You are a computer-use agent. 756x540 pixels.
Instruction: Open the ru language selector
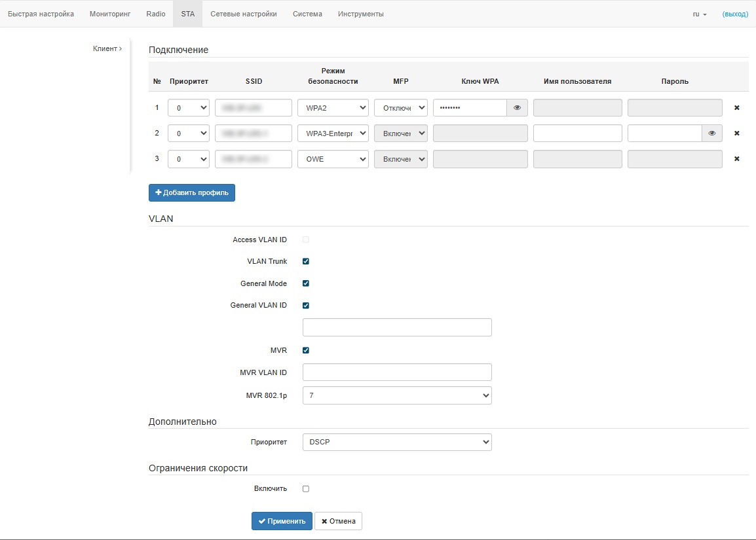click(x=700, y=14)
